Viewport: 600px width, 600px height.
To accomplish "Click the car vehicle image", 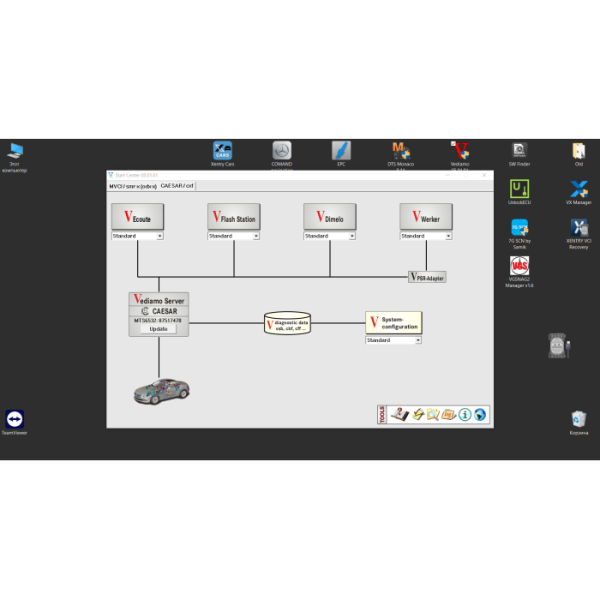I will pos(161,389).
